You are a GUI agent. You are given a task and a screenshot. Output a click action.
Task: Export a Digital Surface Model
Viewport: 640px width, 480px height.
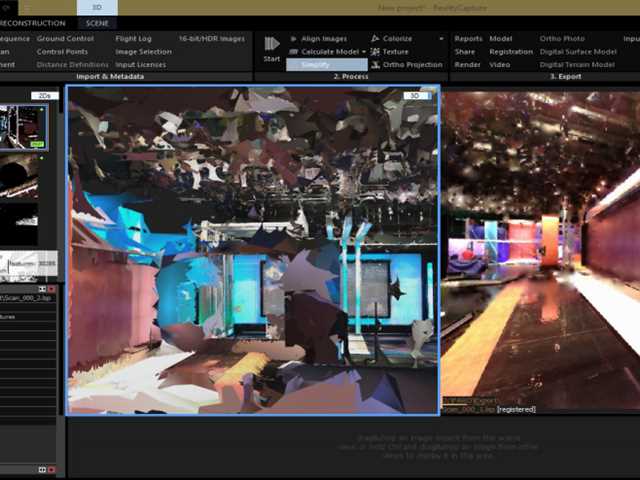[578, 51]
